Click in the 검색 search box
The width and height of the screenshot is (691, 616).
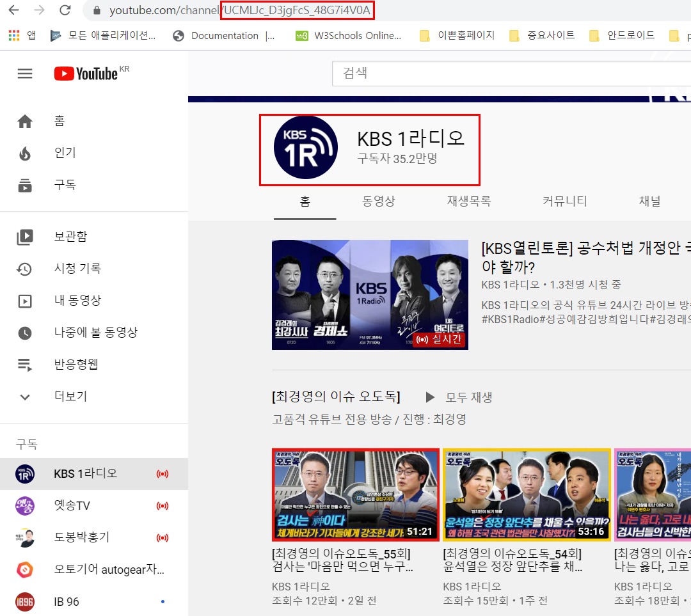pos(511,73)
